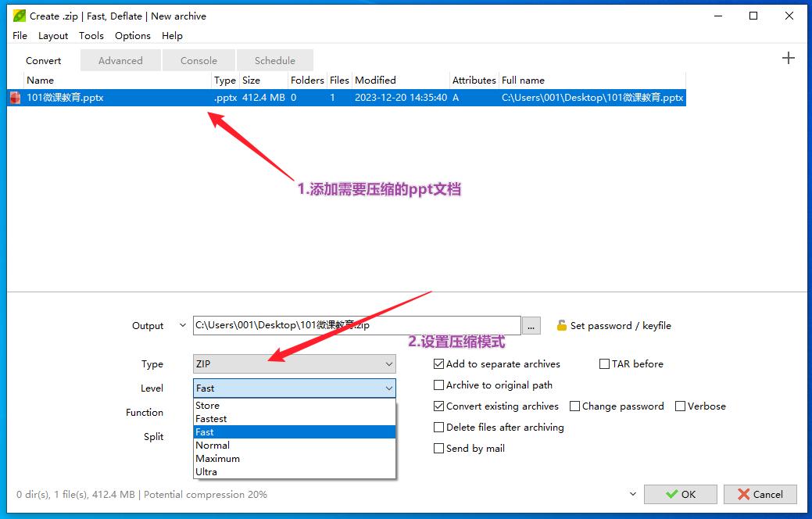
Task: Sort file list by Size column
Action: 251,81
